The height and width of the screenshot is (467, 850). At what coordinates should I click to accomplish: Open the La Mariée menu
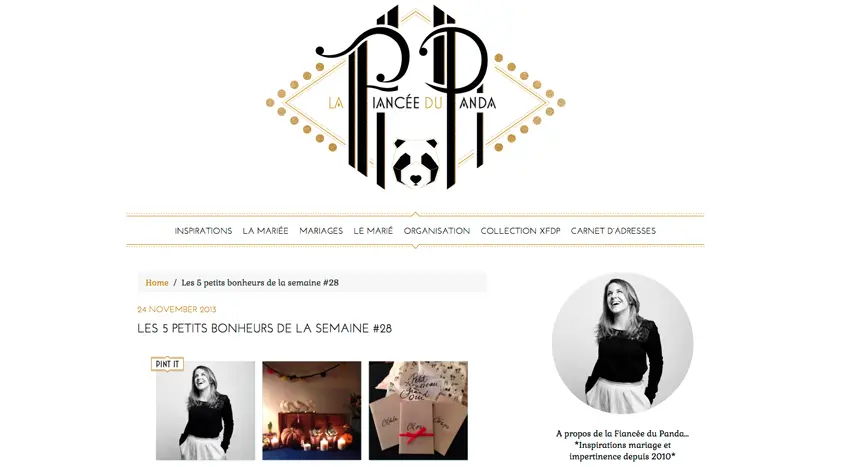[x=266, y=231]
